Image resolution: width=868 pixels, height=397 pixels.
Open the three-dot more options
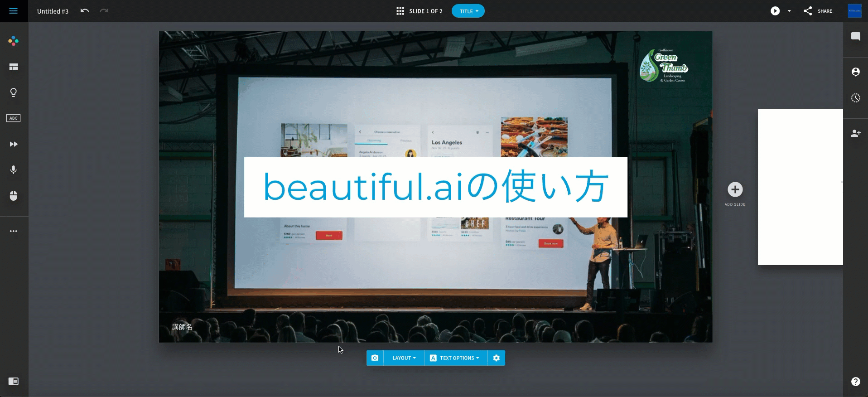click(14, 231)
